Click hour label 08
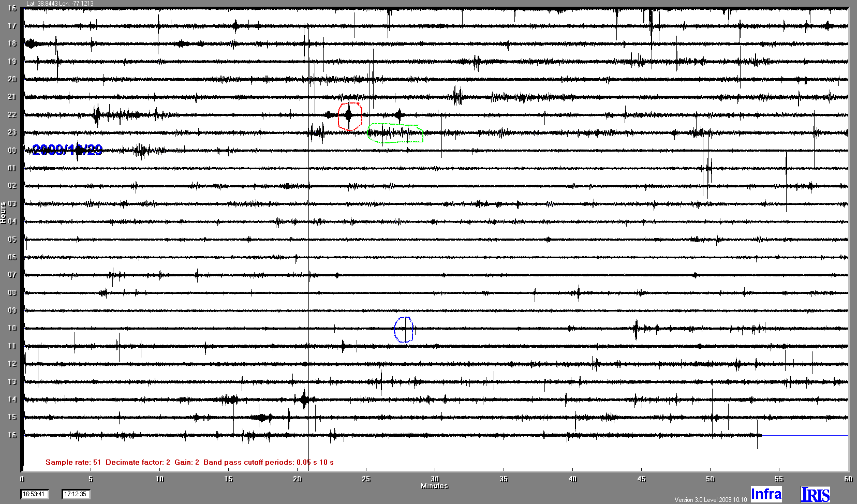Image resolution: width=857 pixels, height=504 pixels. [x=12, y=293]
